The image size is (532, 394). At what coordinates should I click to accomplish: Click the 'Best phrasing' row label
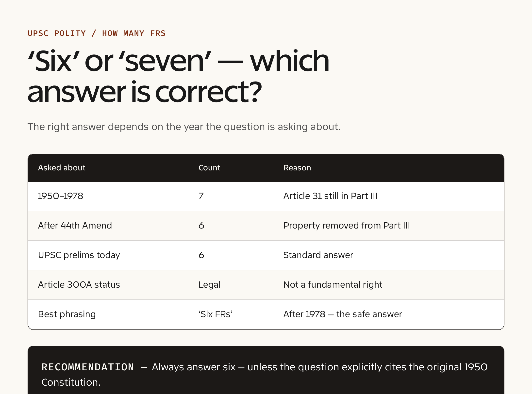tap(67, 314)
